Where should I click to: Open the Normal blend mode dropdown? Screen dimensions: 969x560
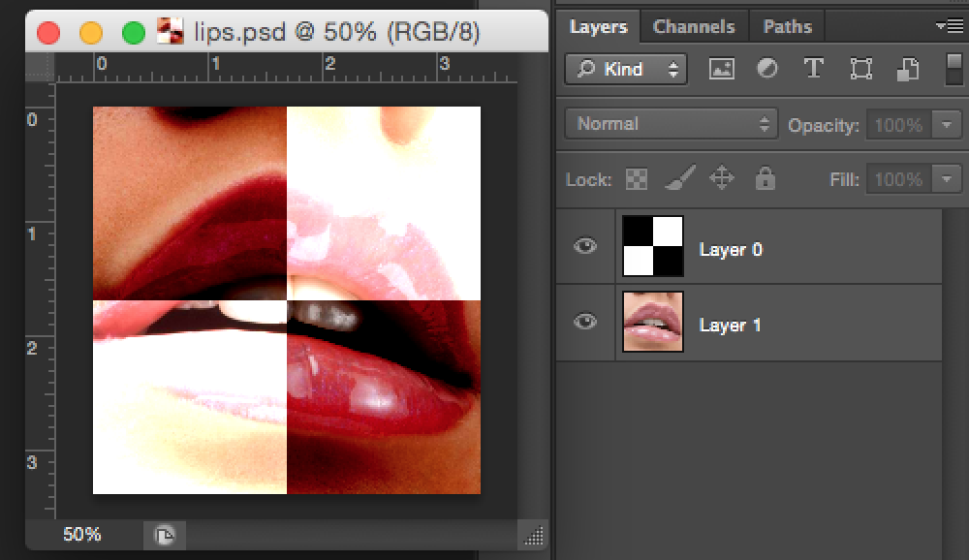(671, 124)
